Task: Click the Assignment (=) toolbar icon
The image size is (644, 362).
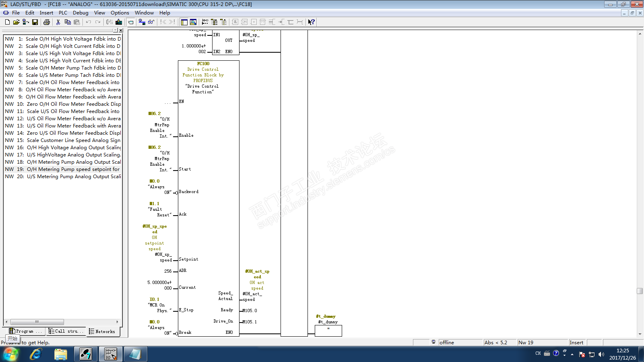Action: click(254, 22)
